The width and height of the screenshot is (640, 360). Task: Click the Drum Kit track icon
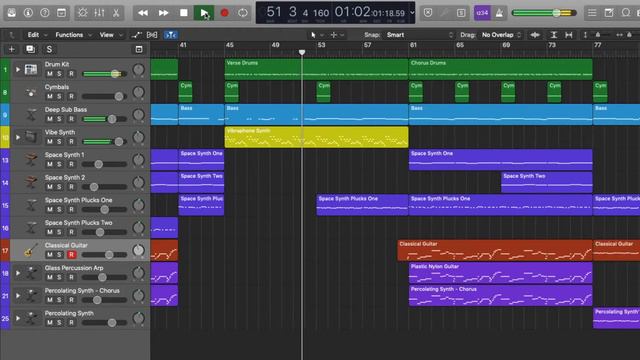pyautogui.click(x=31, y=69)
